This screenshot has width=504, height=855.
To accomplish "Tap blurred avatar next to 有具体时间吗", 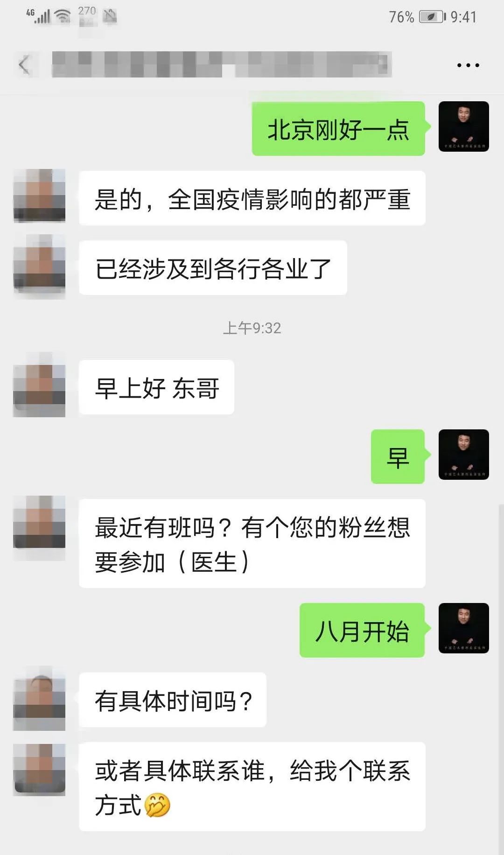I will 39,698.
